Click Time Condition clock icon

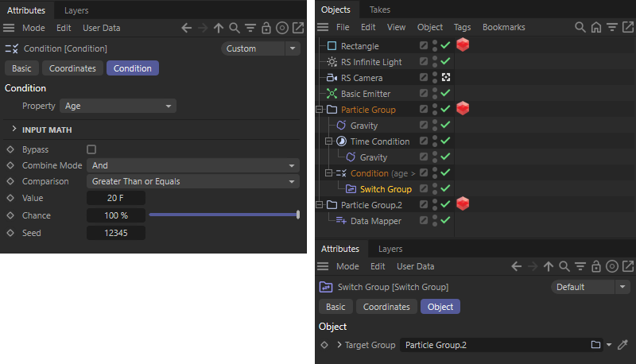click(342, 141)
